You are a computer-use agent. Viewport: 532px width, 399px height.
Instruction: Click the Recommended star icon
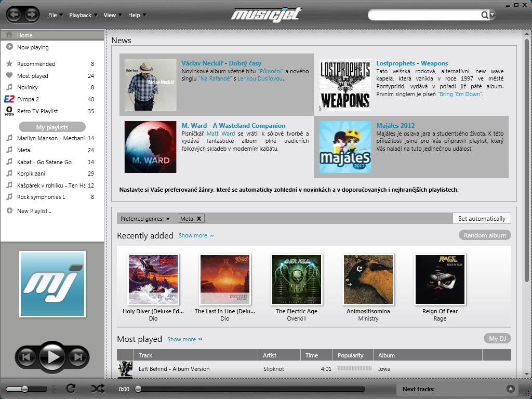[9, 63]
